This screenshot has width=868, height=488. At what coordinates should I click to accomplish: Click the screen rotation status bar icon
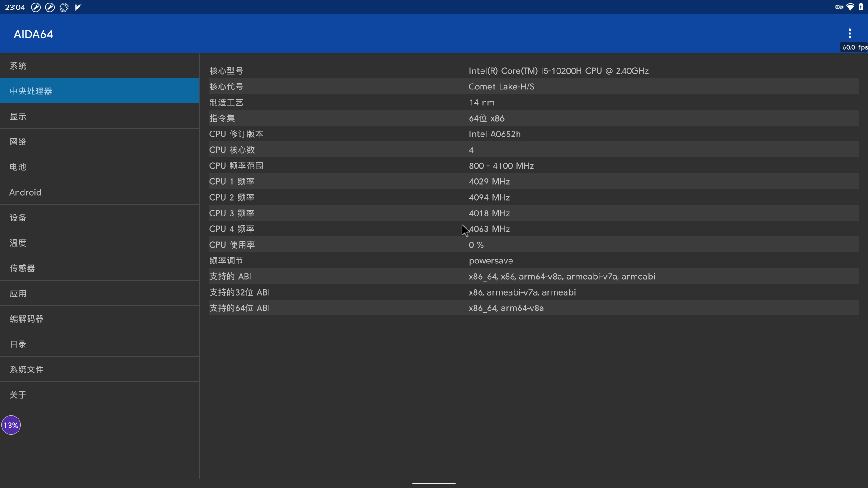[64, 7]
